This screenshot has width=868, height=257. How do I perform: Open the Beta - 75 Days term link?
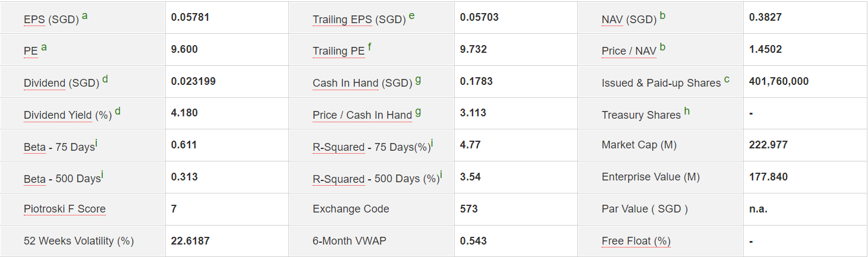pos(34,147)
